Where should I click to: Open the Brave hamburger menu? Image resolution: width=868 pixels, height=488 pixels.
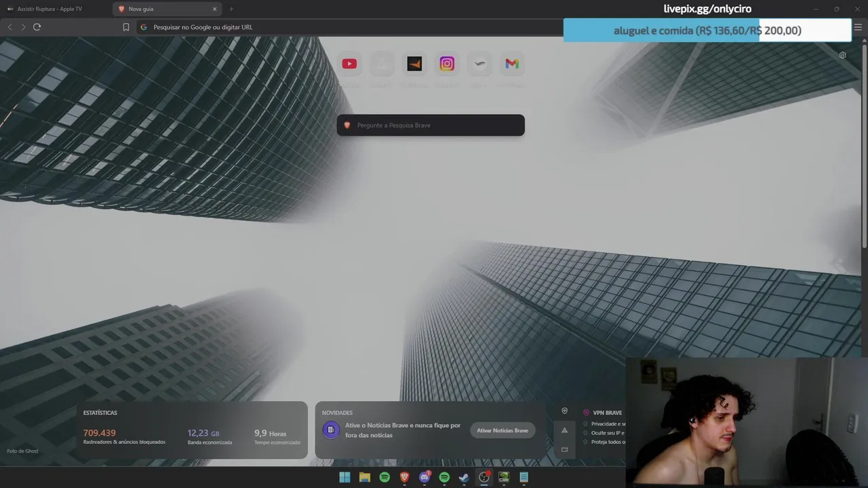pyautogui.click(x=858, y=27)
